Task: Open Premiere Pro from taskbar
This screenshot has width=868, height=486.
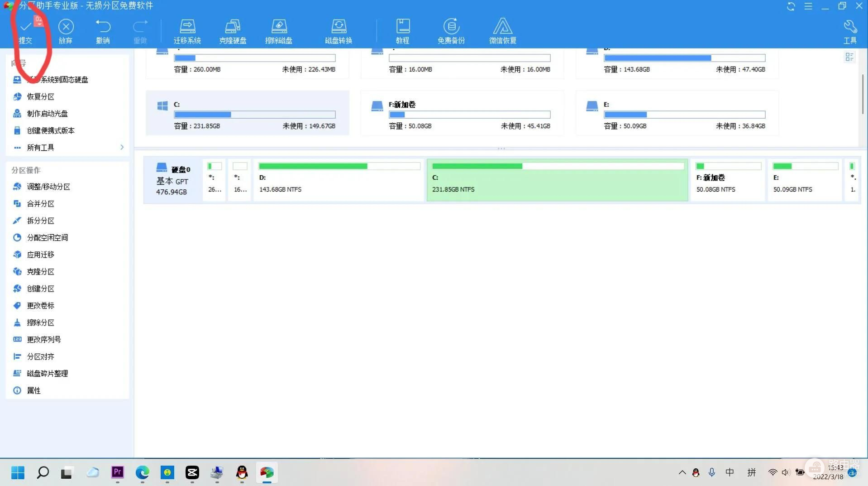Action: pyautogui.click(x=118, y=472)
